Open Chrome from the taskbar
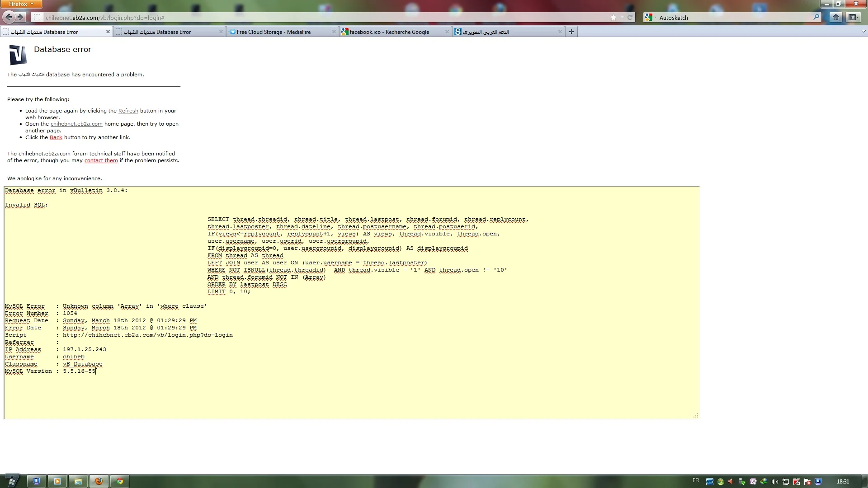Image resolution: width=868 pixels, height=488 pixels. coord(120,481)
